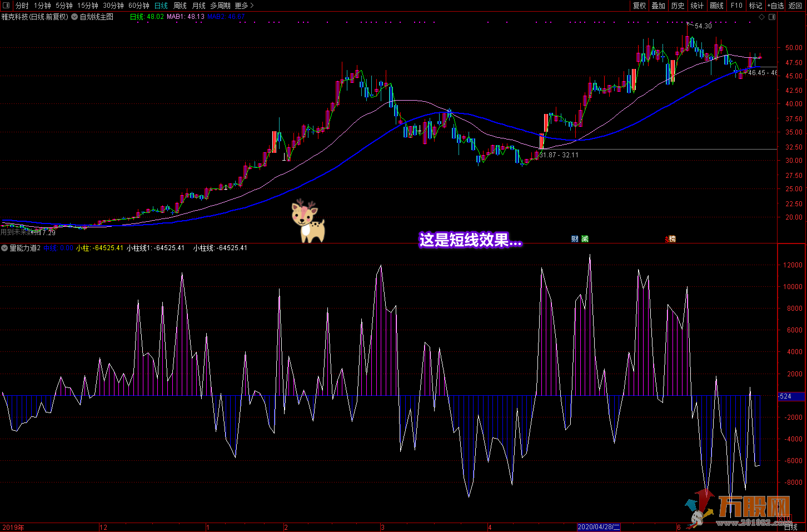This screenshot has width=807, height=532.
Task: Click the 2020/04/28 date marker
Action: tap(599, 527)
